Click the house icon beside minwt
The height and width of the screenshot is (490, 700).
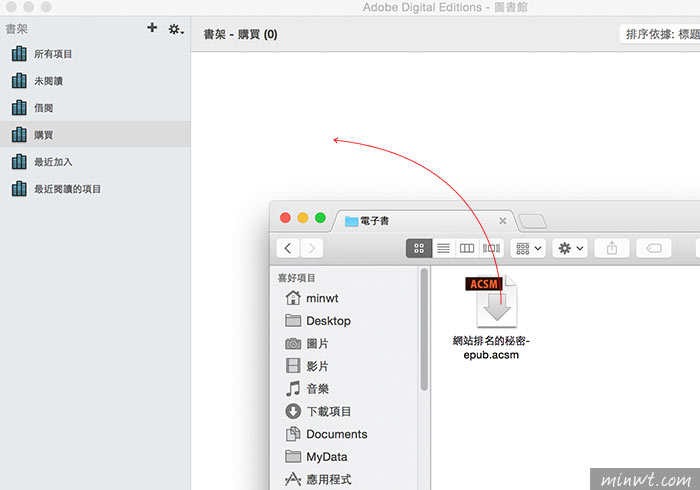(x=293, y=298)
